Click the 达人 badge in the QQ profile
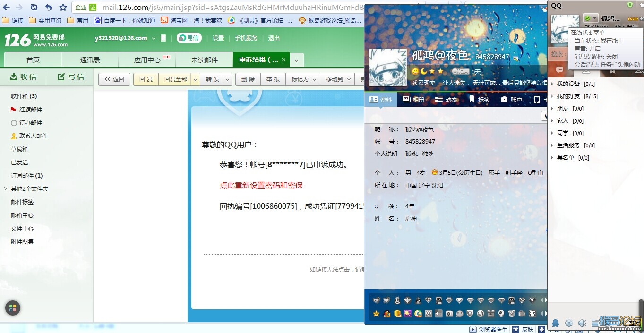This screenshot has width=644, height=333. point(460,71)
